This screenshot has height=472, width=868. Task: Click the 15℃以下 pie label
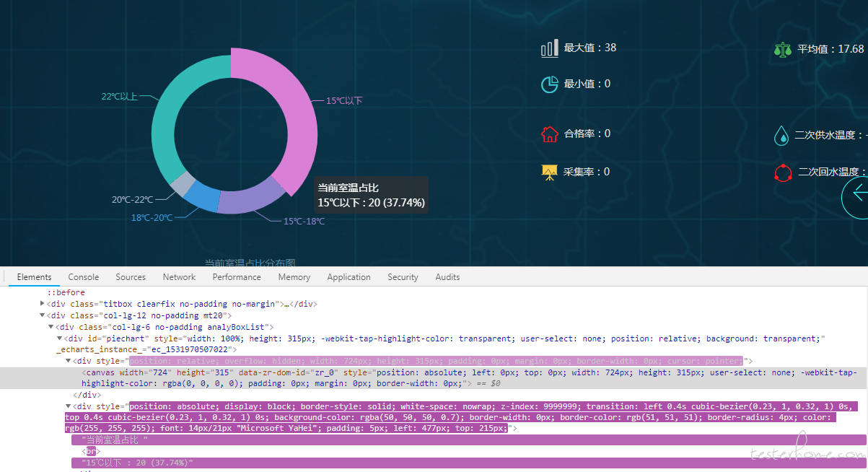pos(344,101)
